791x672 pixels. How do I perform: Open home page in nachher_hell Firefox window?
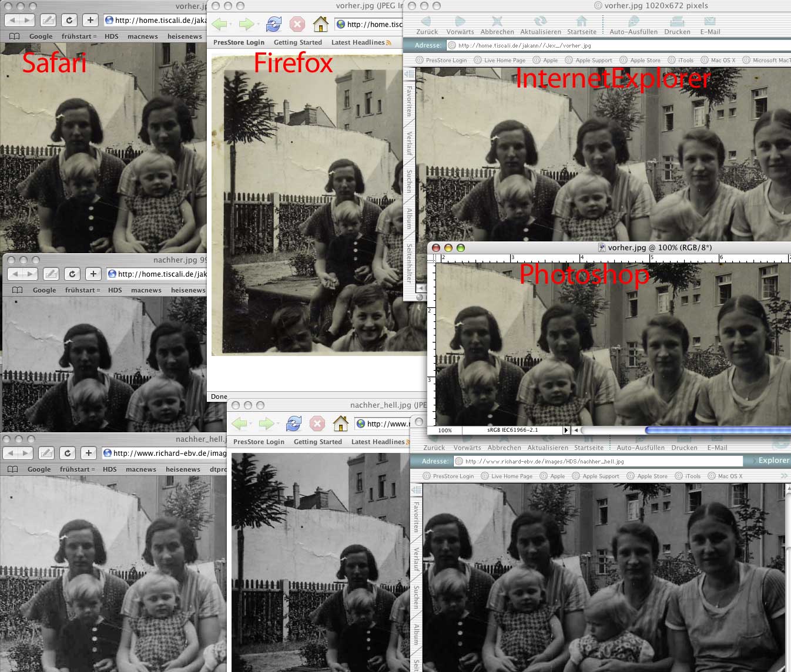click(340, 424)
